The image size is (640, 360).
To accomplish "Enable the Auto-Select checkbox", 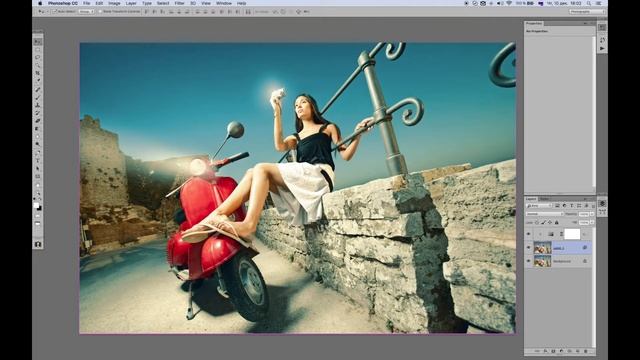I will pyautogui.click(x=54, y=12).
